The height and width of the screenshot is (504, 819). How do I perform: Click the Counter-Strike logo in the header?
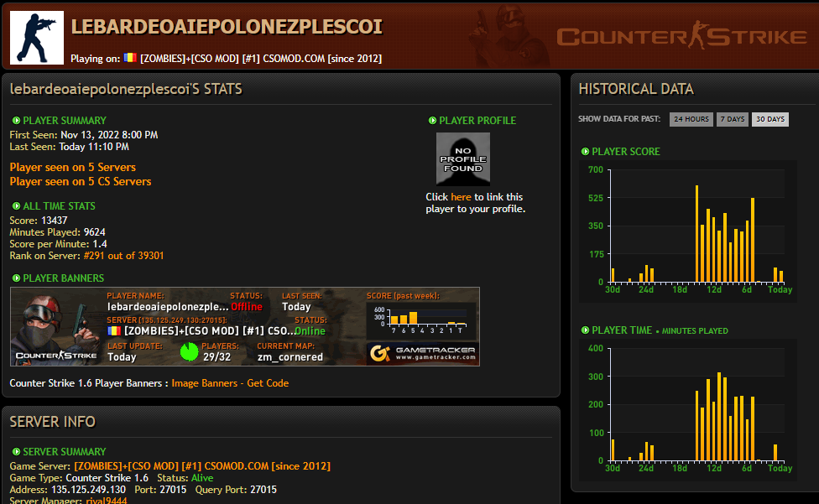[x=681, y=37]
